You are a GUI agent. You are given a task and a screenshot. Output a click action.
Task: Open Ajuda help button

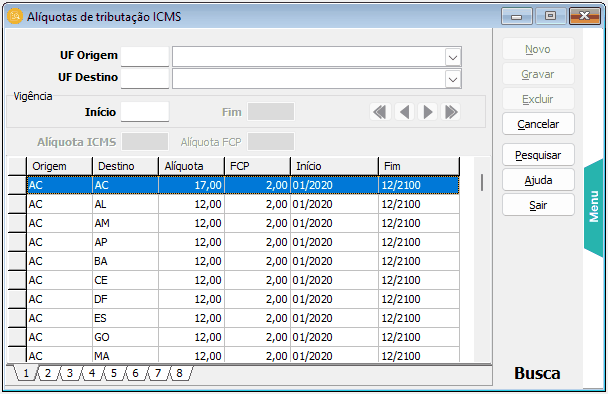pos(538,180)
